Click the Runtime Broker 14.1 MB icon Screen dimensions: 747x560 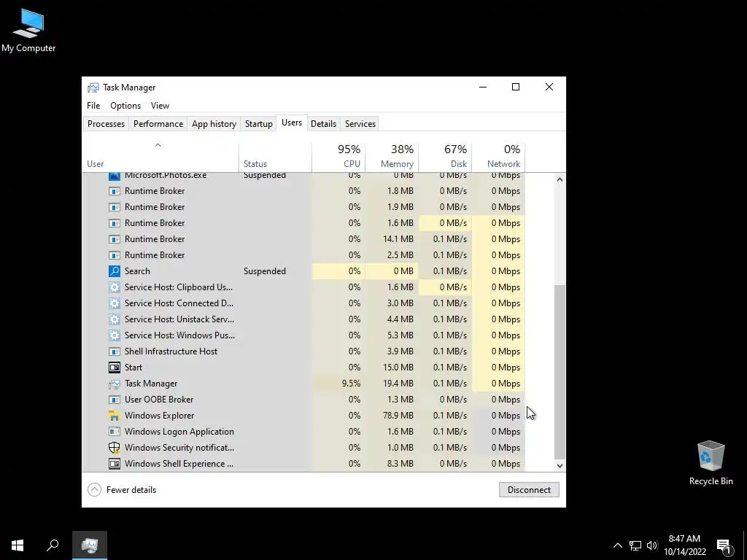(115, 239)
